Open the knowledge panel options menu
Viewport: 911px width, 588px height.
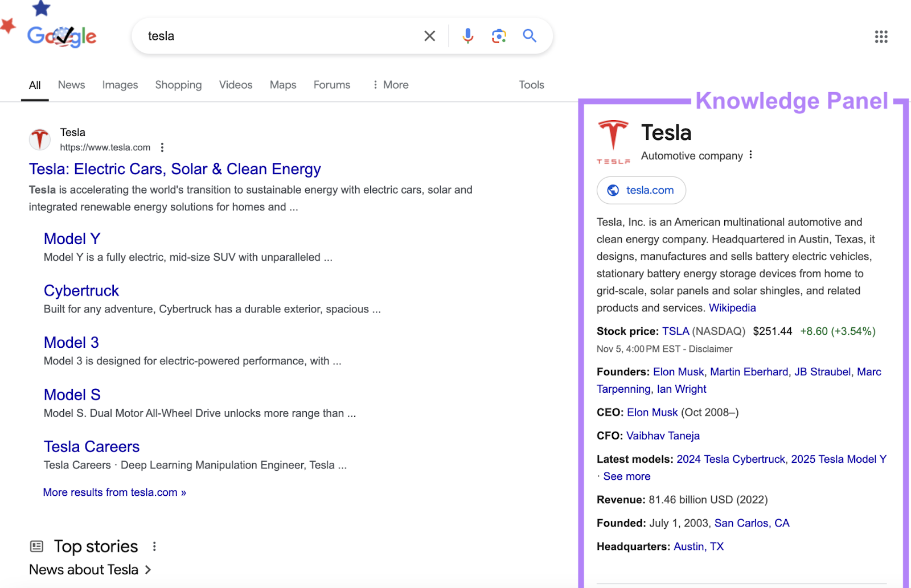coord(750,154)
